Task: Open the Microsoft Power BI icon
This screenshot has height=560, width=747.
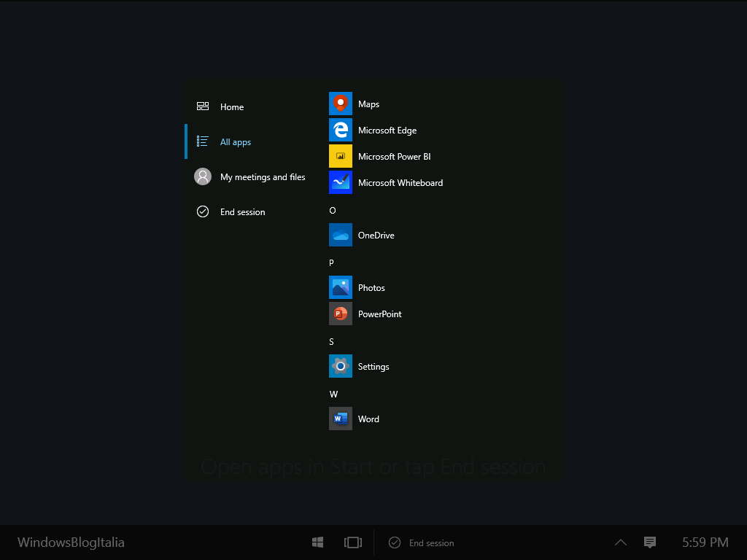Action: coord(340,156)
